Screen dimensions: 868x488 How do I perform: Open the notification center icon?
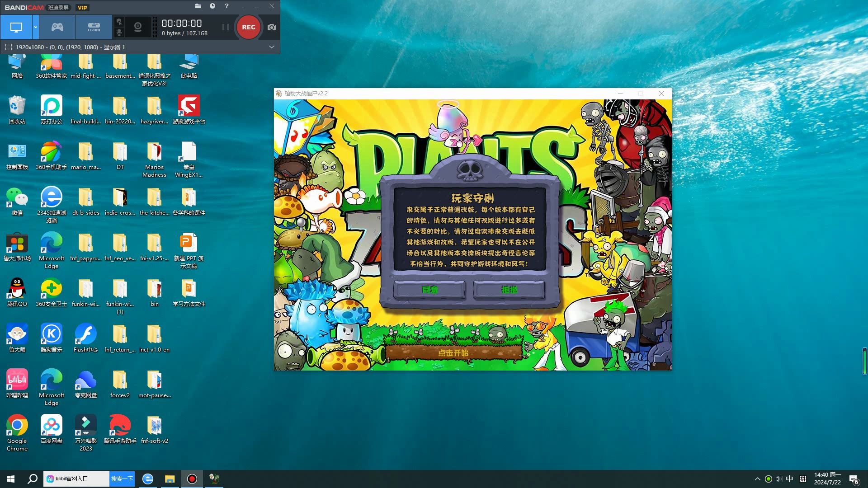click(x=854, y=479)
